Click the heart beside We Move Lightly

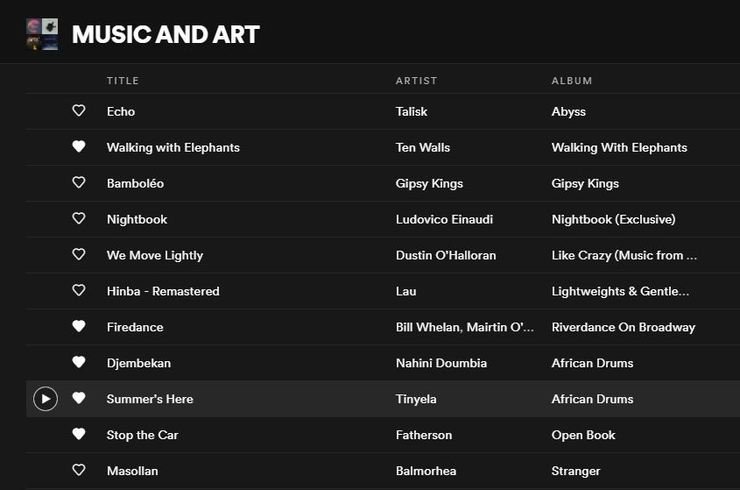[79, 254]
